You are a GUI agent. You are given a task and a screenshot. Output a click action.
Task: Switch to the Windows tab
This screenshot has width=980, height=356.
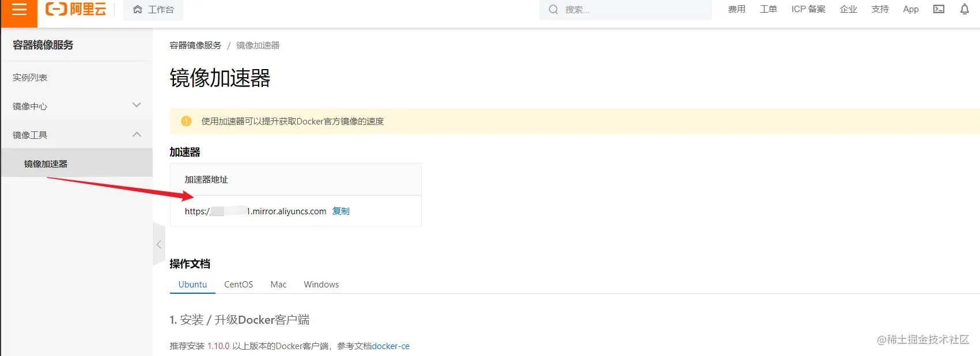click(321, 285)
